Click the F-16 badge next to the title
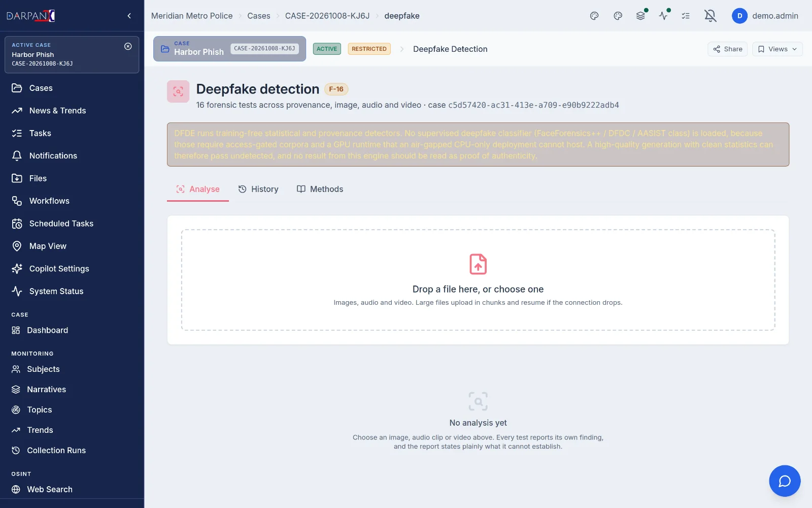 coord(336,89)
